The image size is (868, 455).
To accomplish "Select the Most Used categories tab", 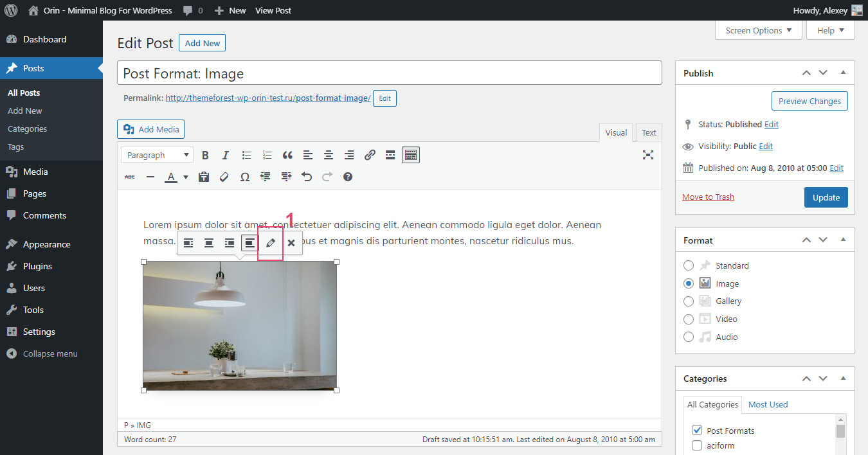I will pyautogui.click(x=768, y=404).
